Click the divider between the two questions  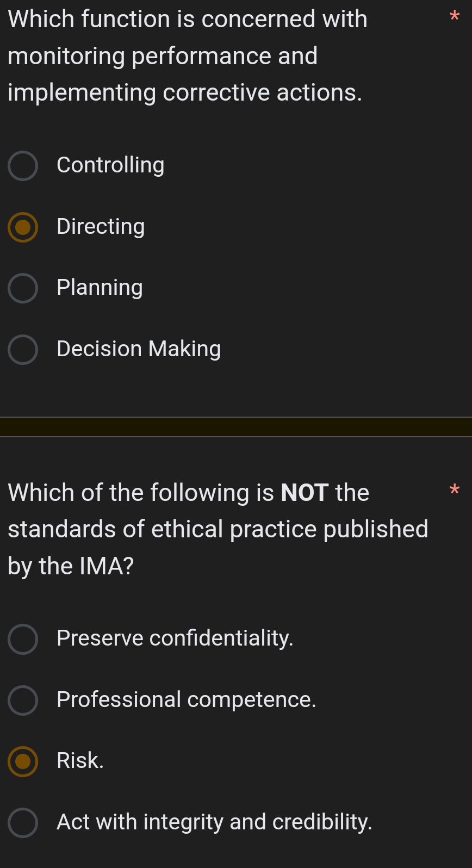(x=236, y=425)
